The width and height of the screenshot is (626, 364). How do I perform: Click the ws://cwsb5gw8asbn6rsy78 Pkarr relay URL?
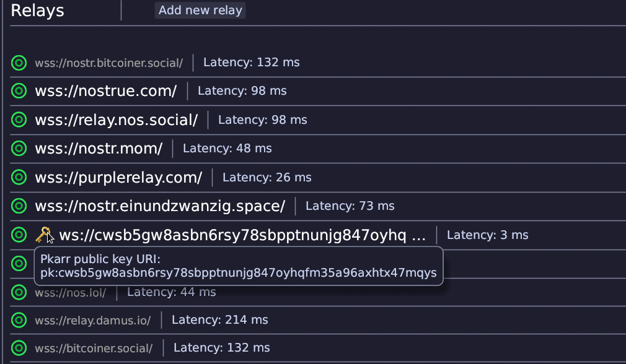pyautogui.click(x=242, y=235)
